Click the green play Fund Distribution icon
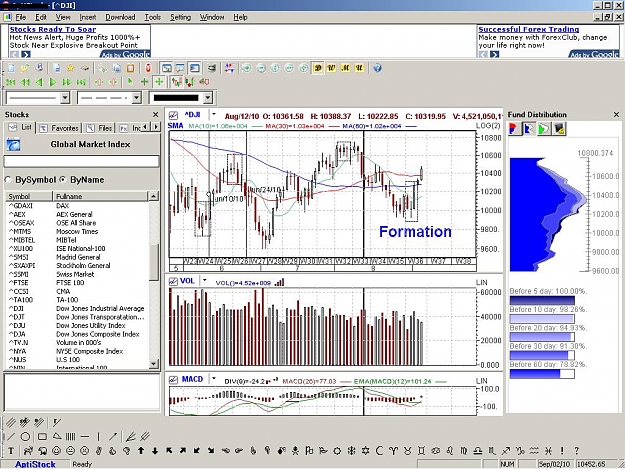This screenshot has height=469, width=625. (544, 129)
